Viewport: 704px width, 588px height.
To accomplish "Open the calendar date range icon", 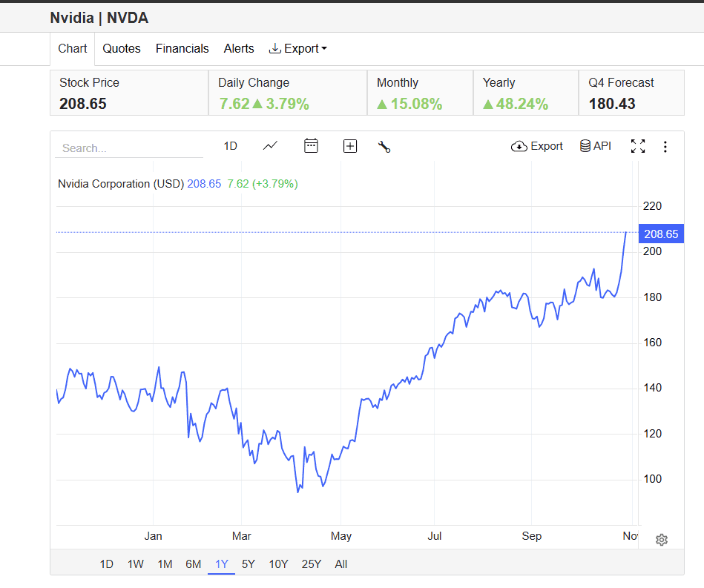I will click(x=311, y=146).
